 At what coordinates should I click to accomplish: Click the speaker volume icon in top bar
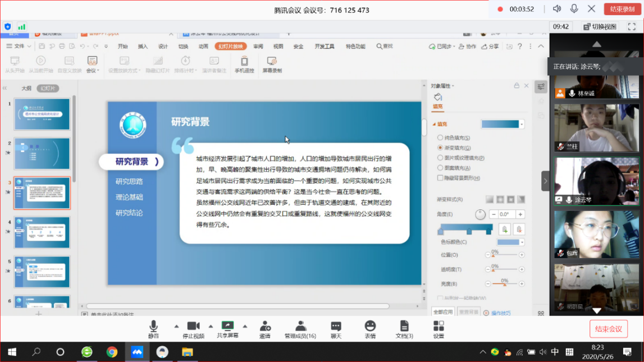pos(557,9)
